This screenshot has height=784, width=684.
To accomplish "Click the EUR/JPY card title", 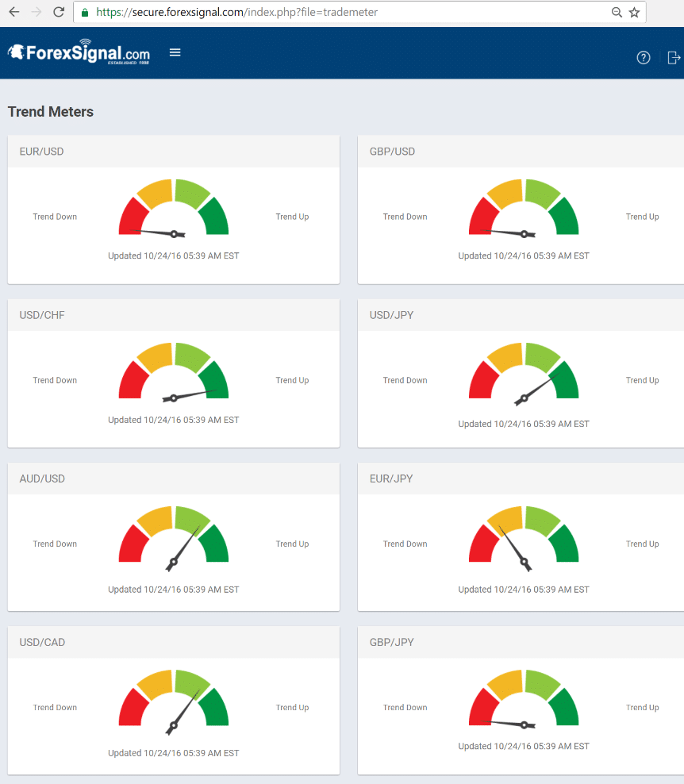I will pyautogui.click(x=391, y=478).
